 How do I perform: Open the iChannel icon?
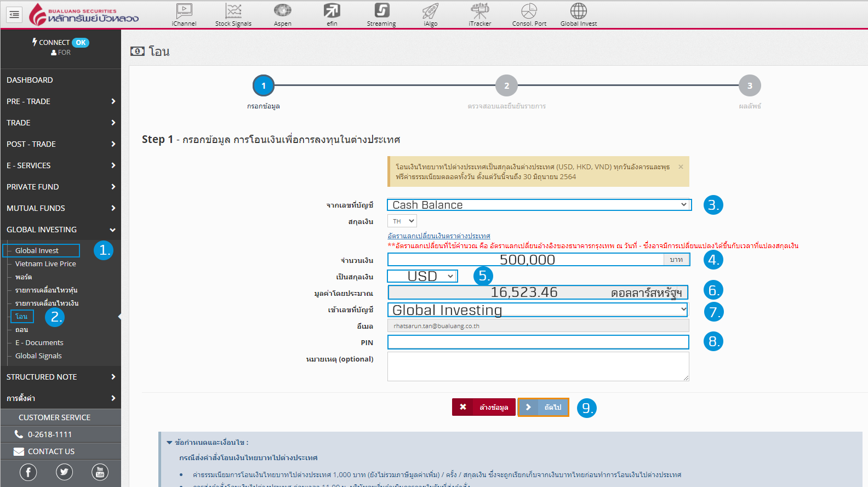(184, 14)
